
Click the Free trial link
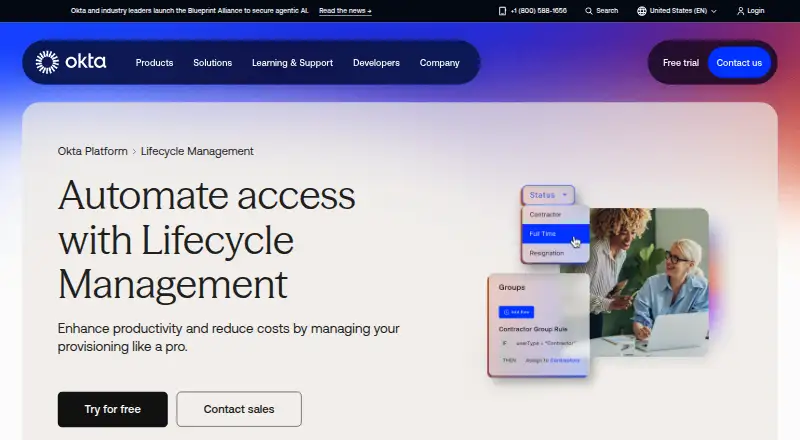681,63
